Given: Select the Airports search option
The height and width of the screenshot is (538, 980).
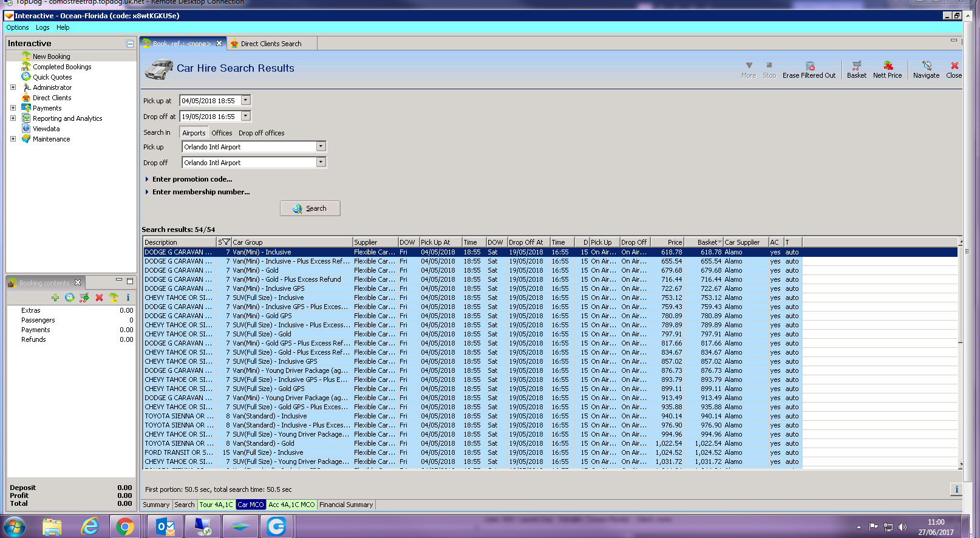Looking at the screenshot, I should coord(194,133).
